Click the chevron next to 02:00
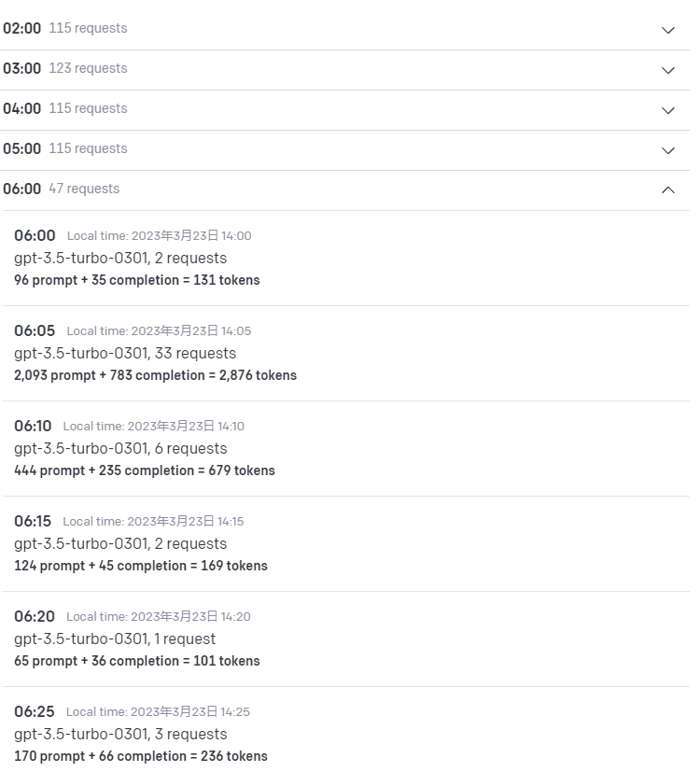 point(668,31)
